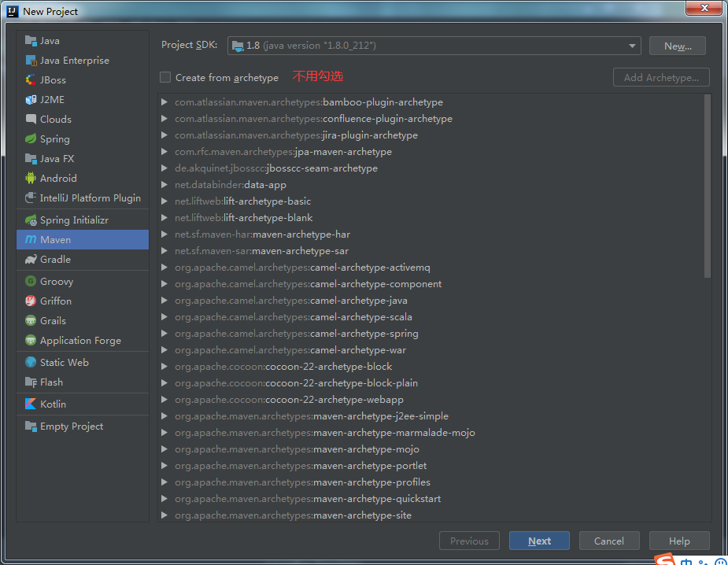The image size is (728, 565).
Task: Pick the Kotlin K icon
Action: [31, 404]
